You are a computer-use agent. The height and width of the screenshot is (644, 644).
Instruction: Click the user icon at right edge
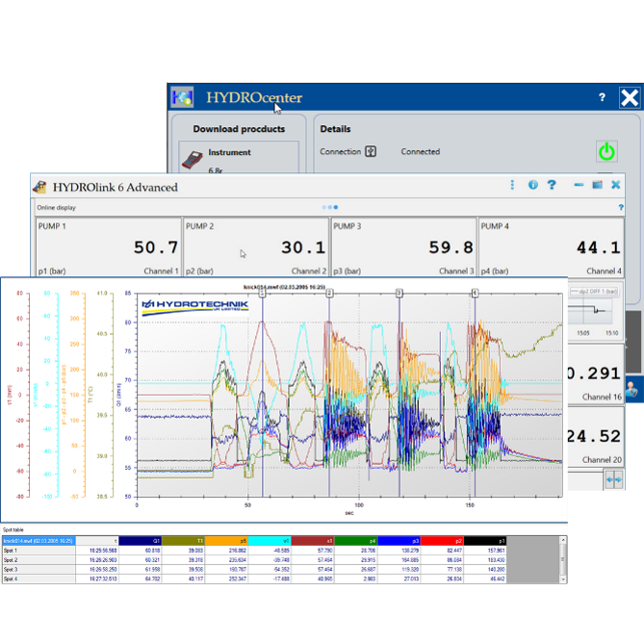[x=632, y=388]
